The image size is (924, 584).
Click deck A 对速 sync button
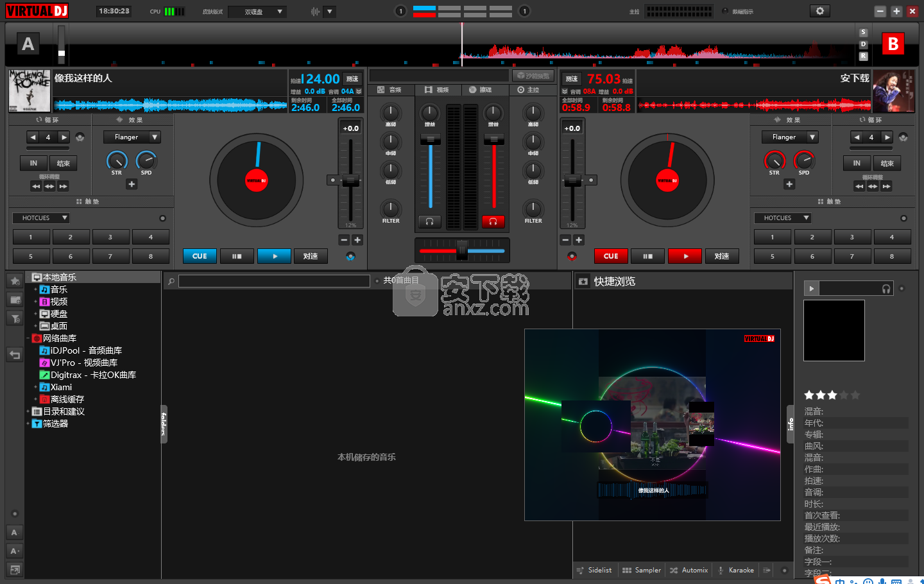311,256
